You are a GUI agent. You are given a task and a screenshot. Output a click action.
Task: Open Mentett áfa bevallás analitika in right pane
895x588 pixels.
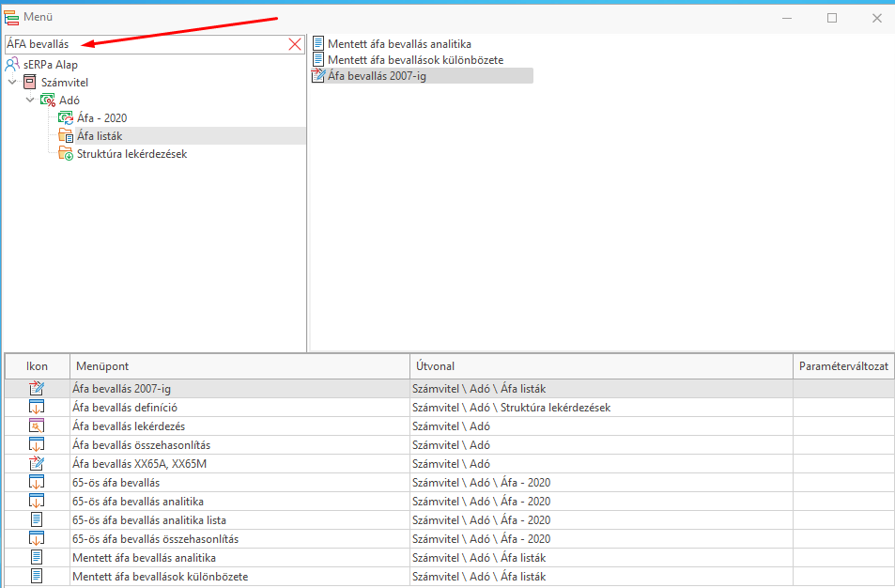click(x=399, y=44)
